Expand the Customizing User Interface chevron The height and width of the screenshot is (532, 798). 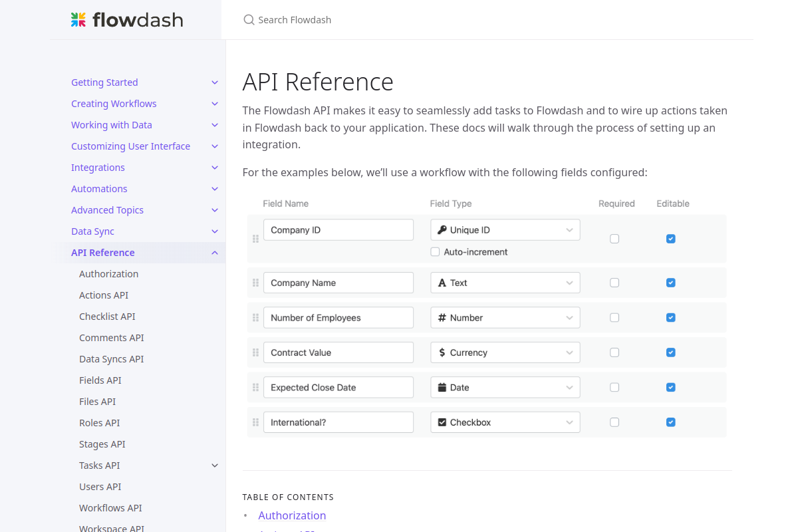click(x=215, y=146)
